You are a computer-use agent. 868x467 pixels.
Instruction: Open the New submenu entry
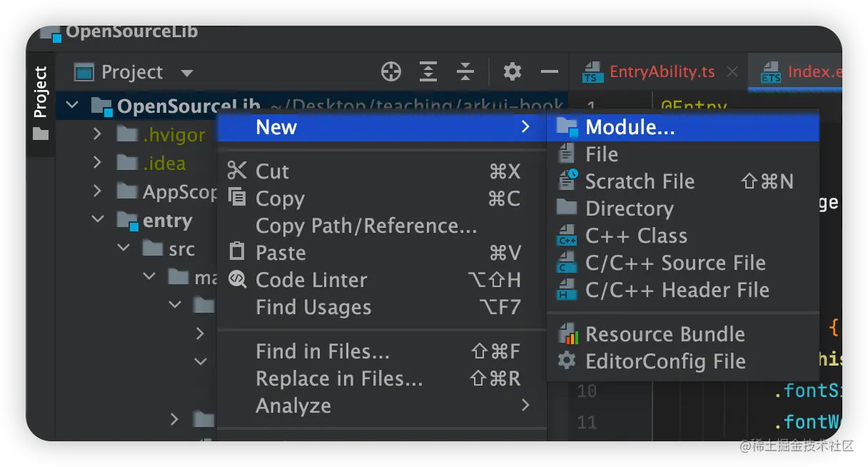[381, 127]
